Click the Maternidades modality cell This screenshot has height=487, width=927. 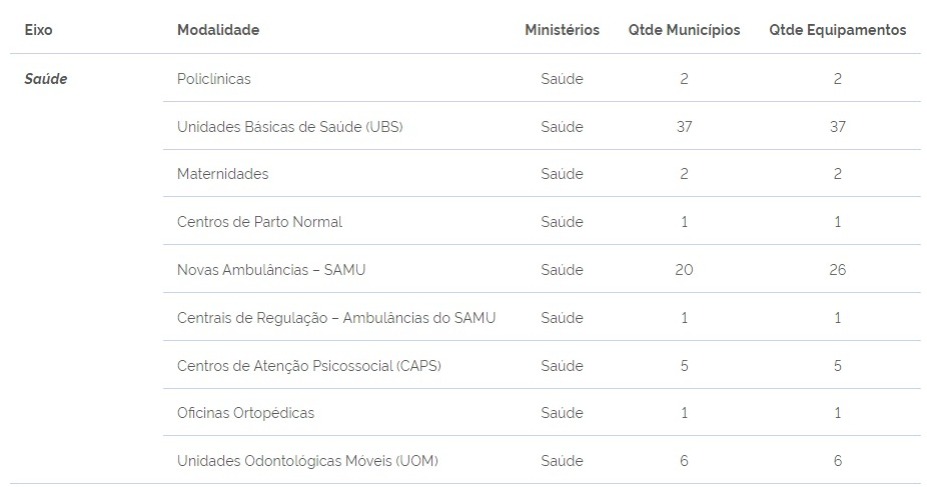click(x=222, y=174)
